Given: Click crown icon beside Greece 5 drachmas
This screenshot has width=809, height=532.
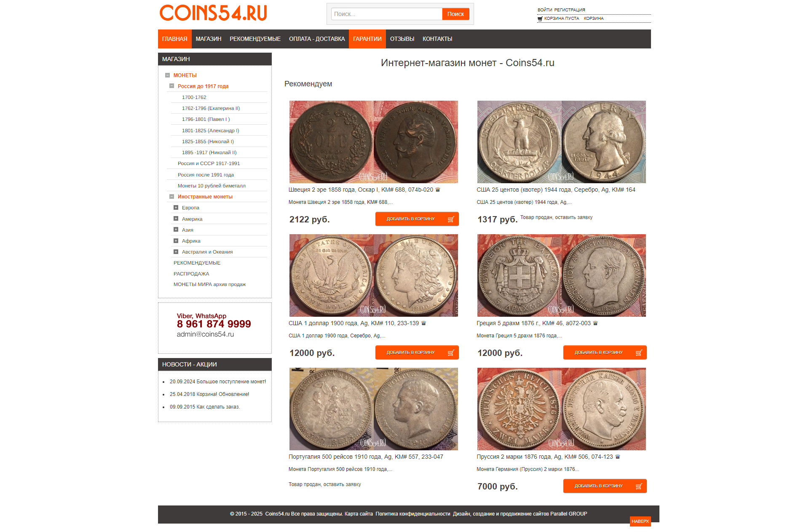Looking at the screenshot, I should [x=595, y=323].
